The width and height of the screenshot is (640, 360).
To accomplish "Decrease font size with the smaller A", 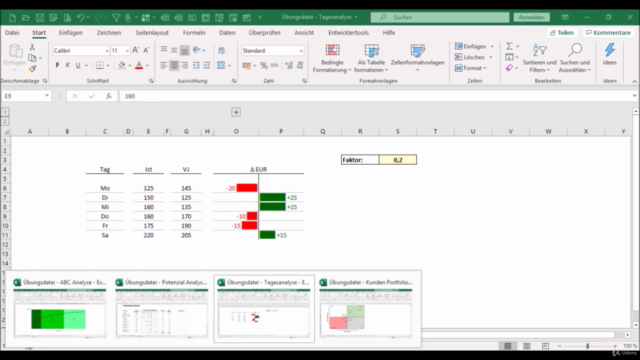I will (x=146, y=50).
